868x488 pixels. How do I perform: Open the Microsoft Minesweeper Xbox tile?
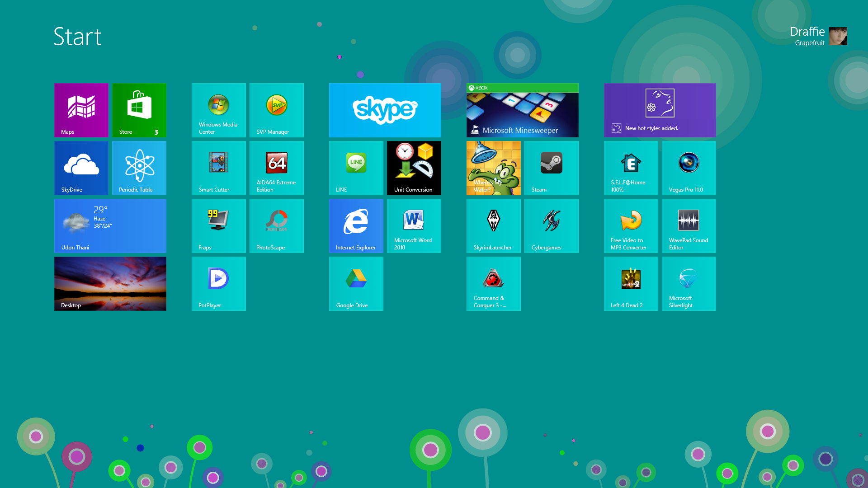tap(522, 110)
